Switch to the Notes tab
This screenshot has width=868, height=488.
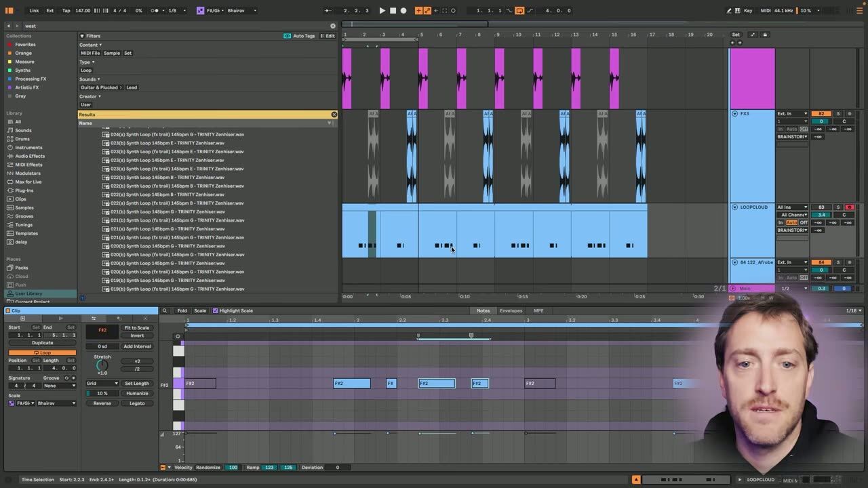[x=483, y=310]
